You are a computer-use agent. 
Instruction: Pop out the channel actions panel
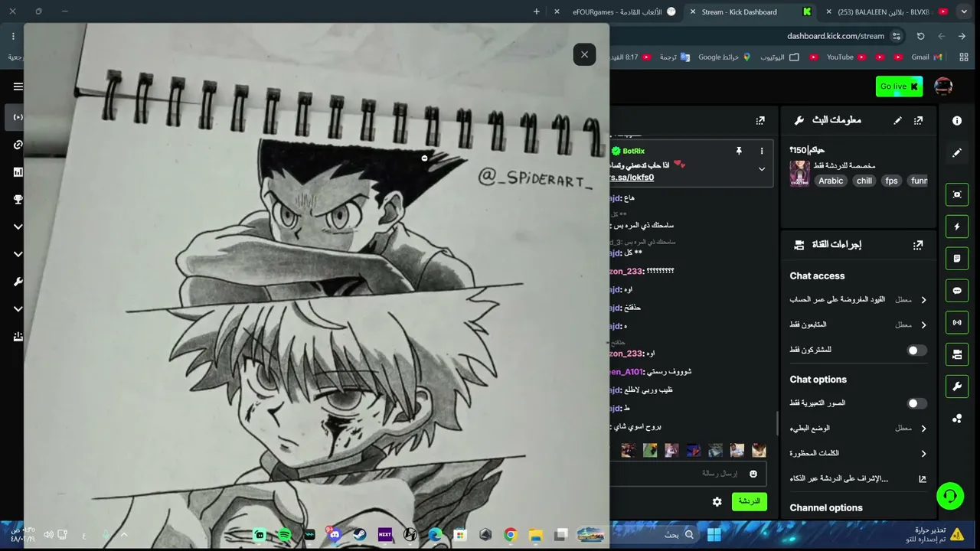918,245
